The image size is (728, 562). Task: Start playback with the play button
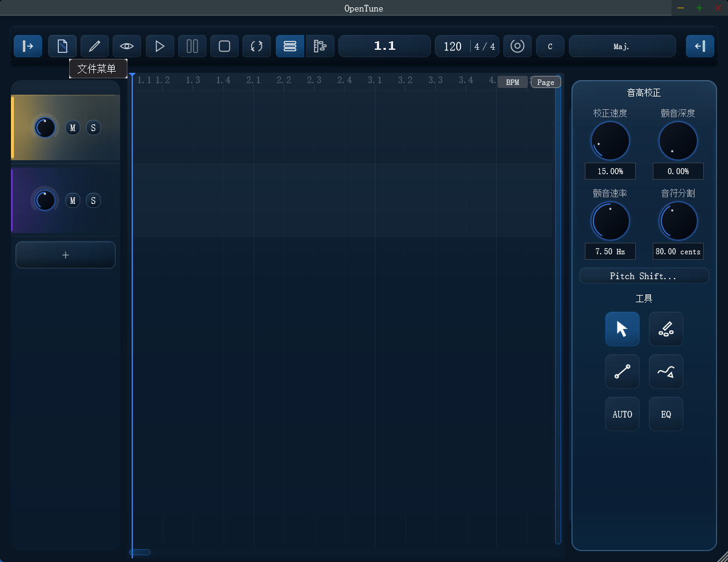160,46
